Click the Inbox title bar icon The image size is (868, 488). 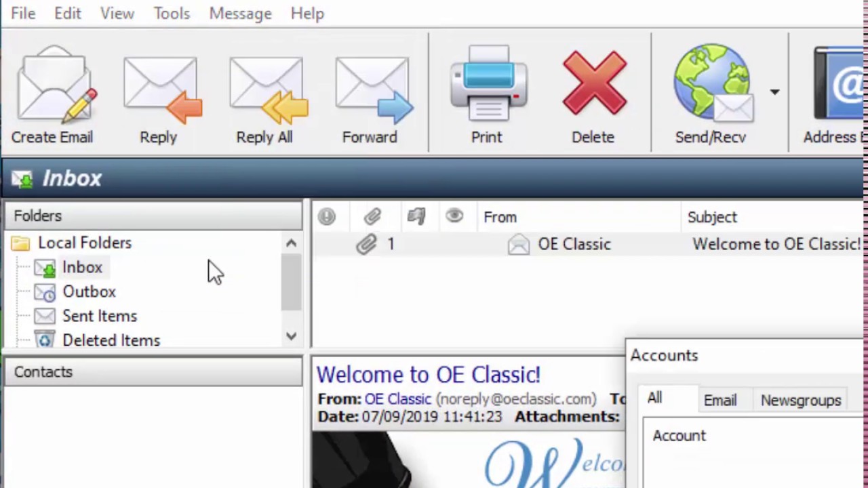23,179
